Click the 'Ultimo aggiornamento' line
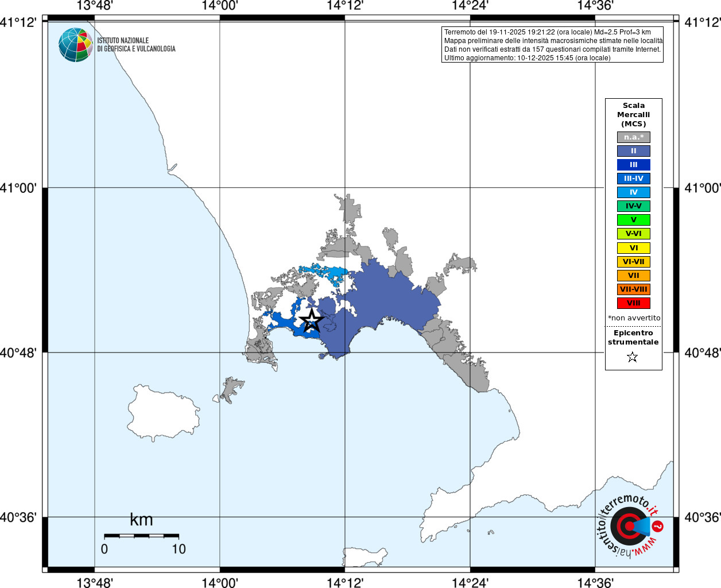The image size is (721, 588). click(x=527, y=58)
